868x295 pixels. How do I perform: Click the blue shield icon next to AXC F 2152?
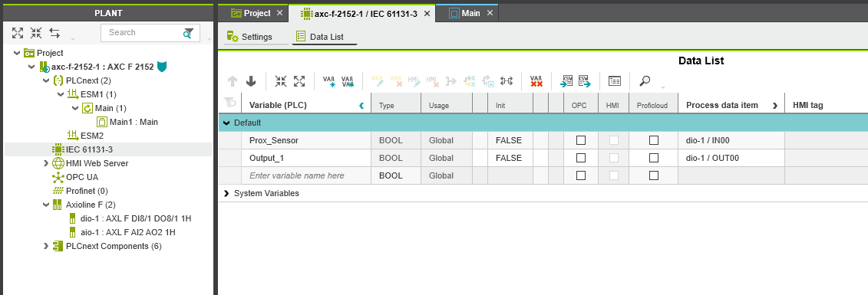(x=162, y=67)
